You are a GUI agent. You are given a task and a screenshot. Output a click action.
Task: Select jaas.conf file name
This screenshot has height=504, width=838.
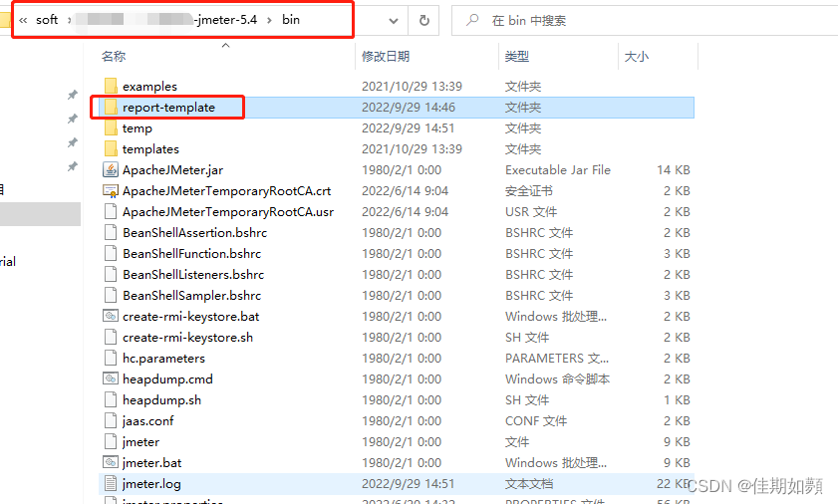click(148, 421)
